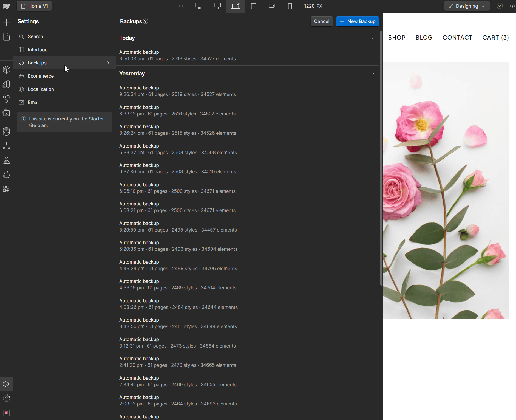Select the 6:37:30 pm automatic backup
This screenshot has width=516, height=420.
(x=248, y=168)
